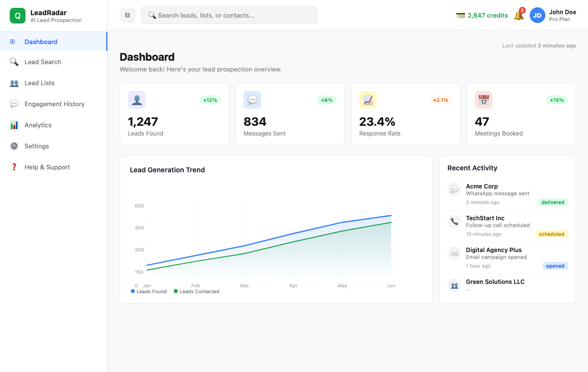588x372 pixels.
Task: Click the opened status badge
Action: (x=555, y=266)
